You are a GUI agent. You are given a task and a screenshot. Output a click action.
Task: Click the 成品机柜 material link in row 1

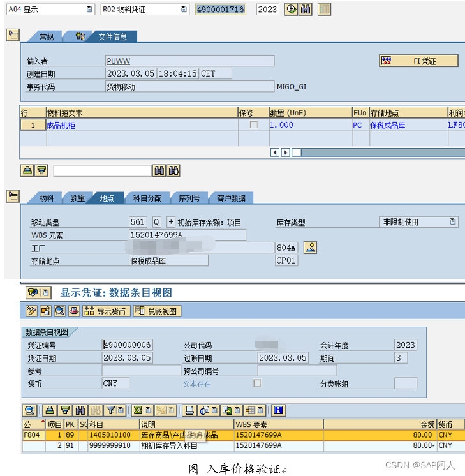(61, 125)
